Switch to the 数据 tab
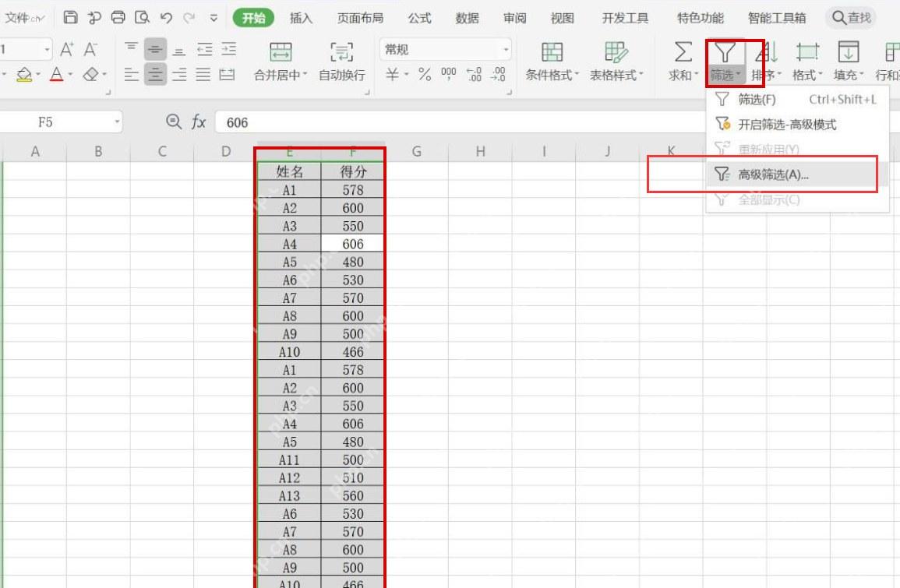 point(468,18)
